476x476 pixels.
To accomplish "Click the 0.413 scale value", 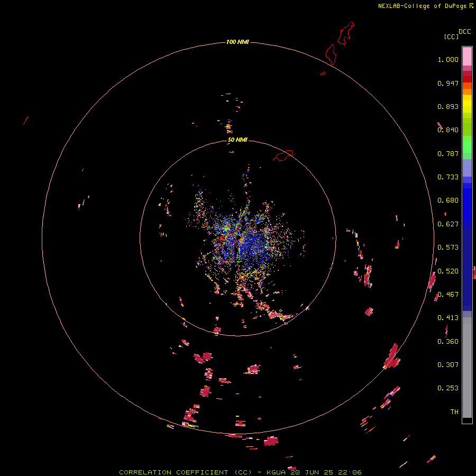I will click(448, 318).
